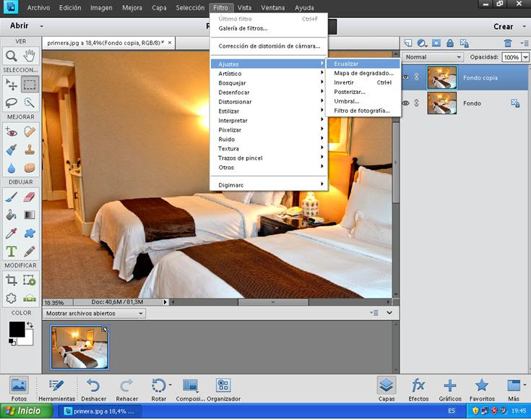Open the Organizador button
The height and width of the screenshot is (420, 531).
pyautogui.click(x=223, y=390)
